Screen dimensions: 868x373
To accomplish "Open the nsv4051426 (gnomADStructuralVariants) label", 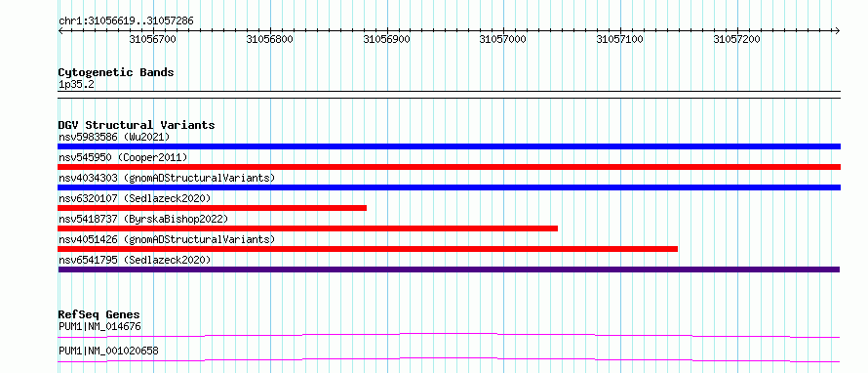I will (167, 239).
